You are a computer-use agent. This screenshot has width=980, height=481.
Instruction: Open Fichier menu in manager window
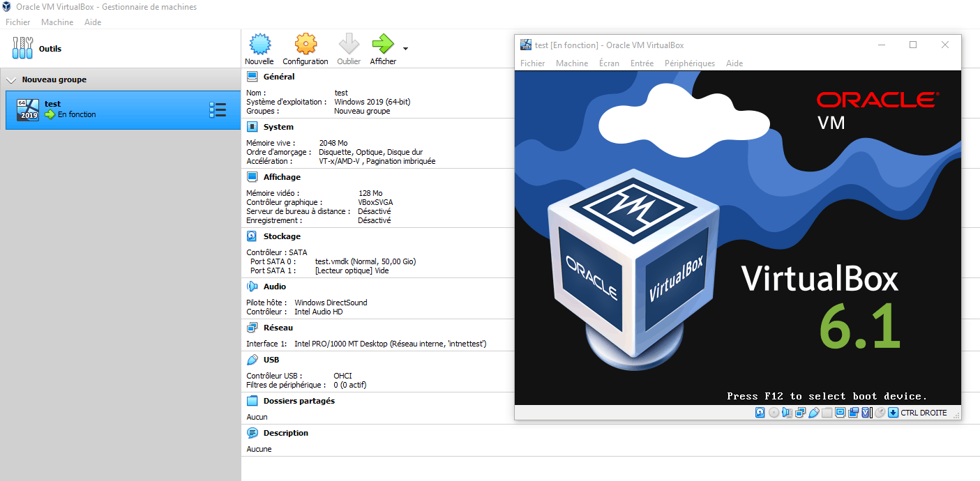point(18,22)
